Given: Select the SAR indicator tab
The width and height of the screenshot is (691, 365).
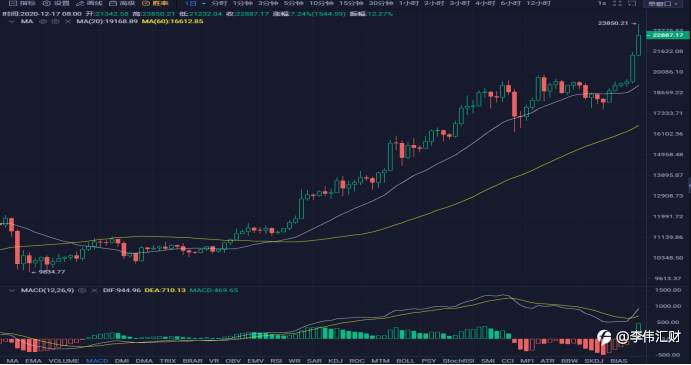Looking at the screenshot, I should (x=314, y=361).
